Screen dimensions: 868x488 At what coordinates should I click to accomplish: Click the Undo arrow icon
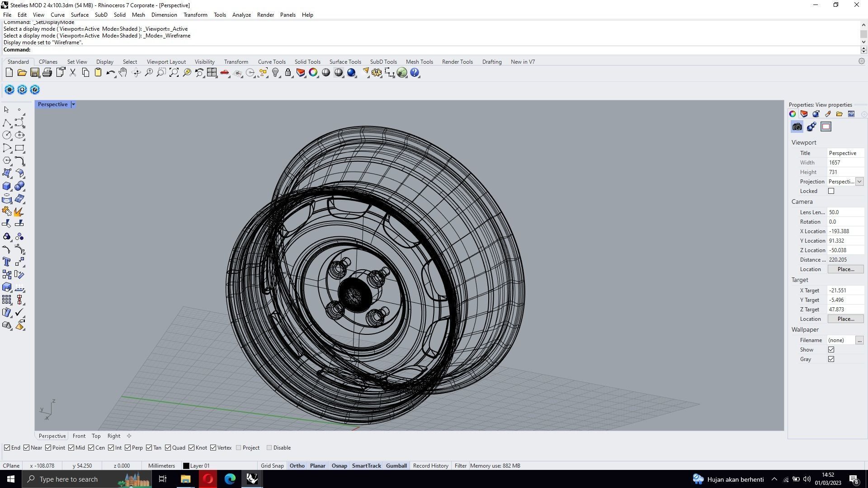(110, 73)
